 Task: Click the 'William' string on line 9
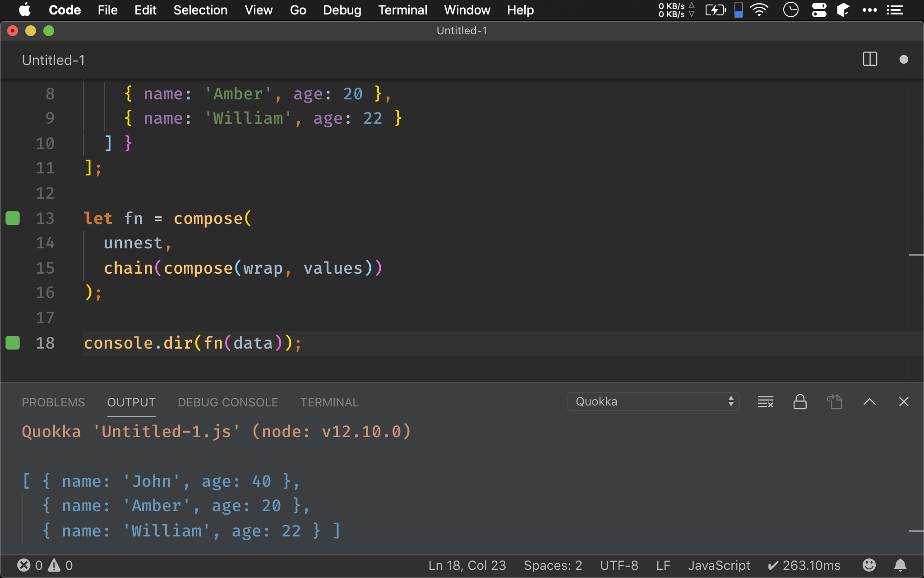(x=248, y=118)
